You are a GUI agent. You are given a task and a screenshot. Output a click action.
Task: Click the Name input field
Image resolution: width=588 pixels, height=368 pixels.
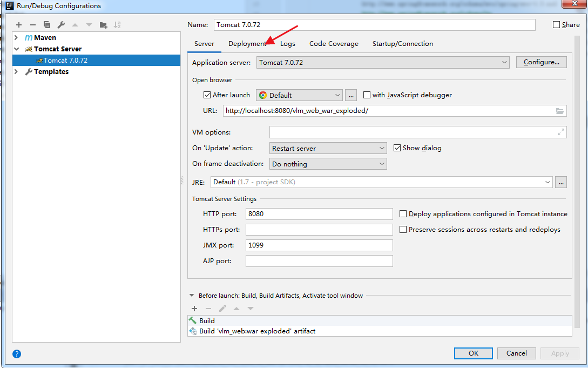coord(375,25)
